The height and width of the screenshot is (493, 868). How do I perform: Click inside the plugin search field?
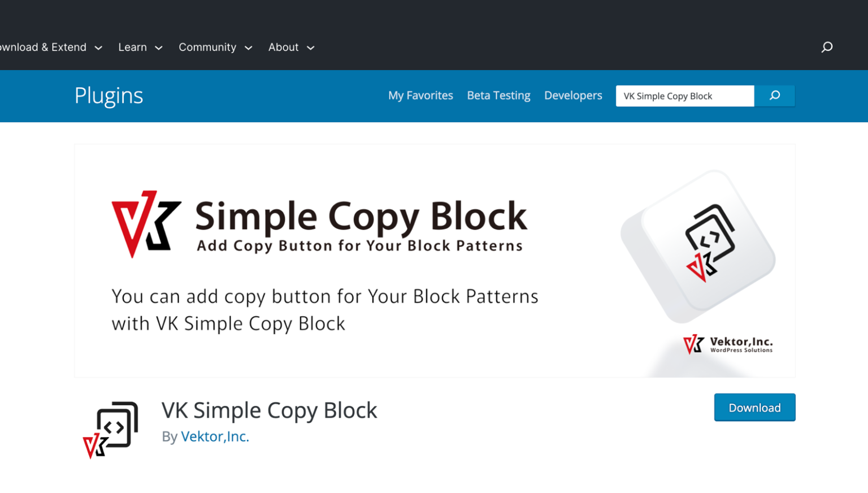(684, 96)
